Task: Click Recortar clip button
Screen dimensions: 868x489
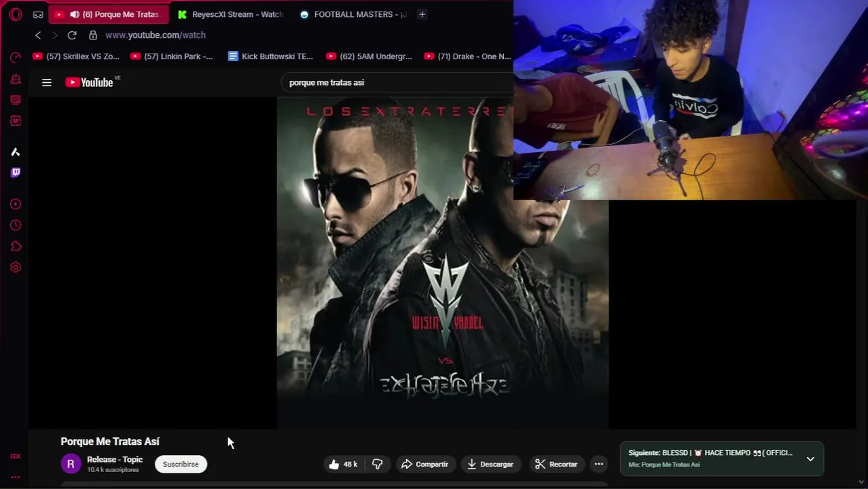Action: point(556,464)
